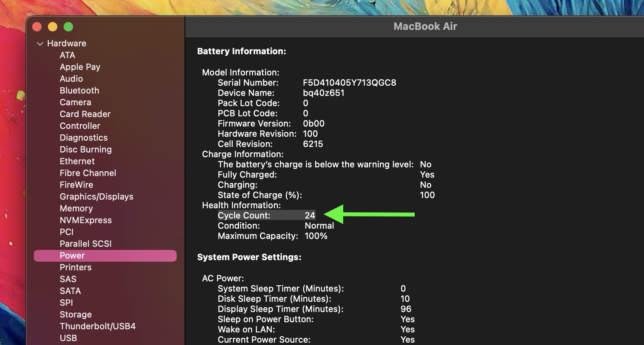
Task: Click the cell revision value 6215
Action: coord(313,144)
